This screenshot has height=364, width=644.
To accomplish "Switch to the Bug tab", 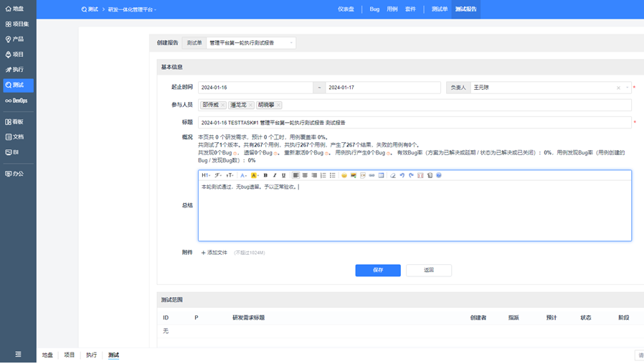I will click(374, 9).
